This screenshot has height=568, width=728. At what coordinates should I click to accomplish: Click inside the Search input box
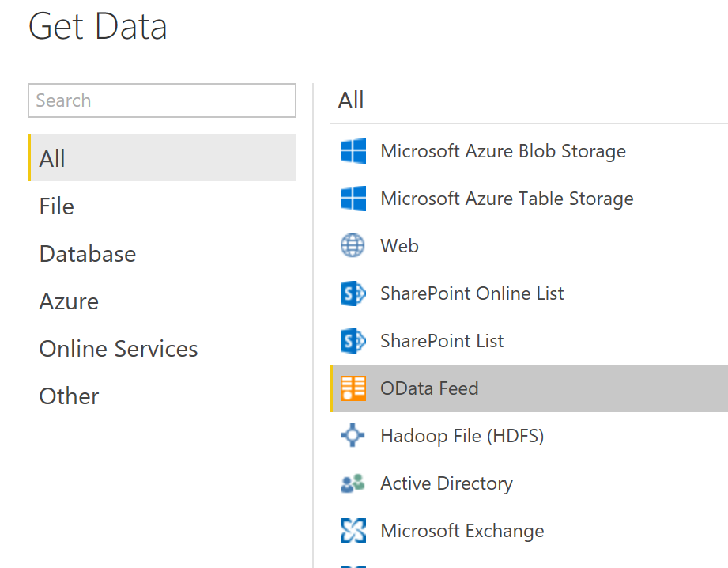click(162, 101)
